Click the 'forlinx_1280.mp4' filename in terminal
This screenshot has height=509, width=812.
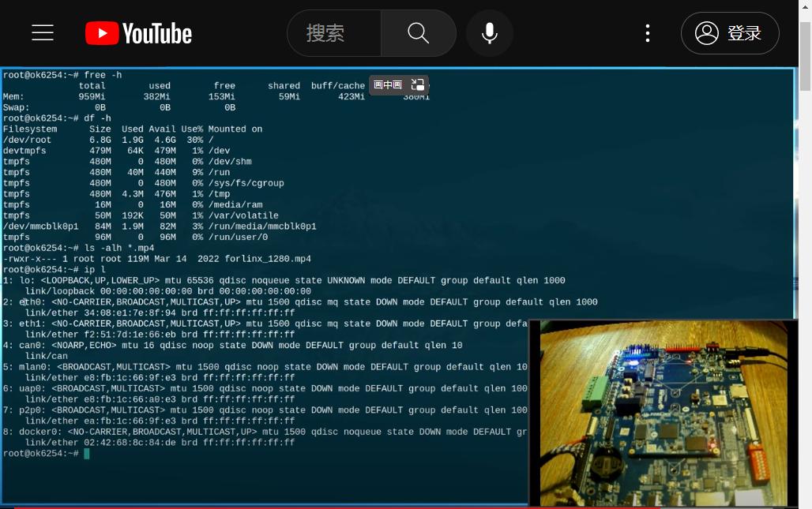point(268,259)
